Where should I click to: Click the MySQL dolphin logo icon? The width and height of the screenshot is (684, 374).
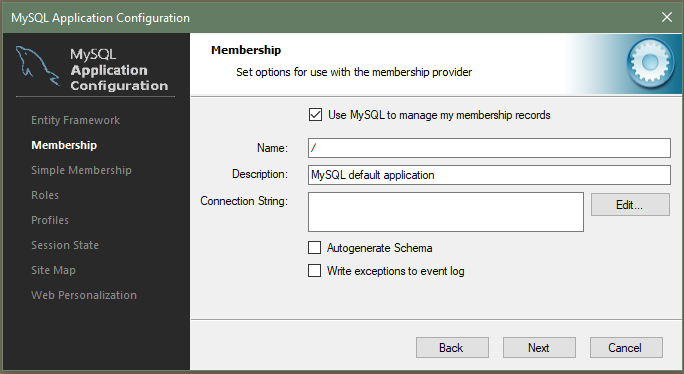tap(38, 66)
